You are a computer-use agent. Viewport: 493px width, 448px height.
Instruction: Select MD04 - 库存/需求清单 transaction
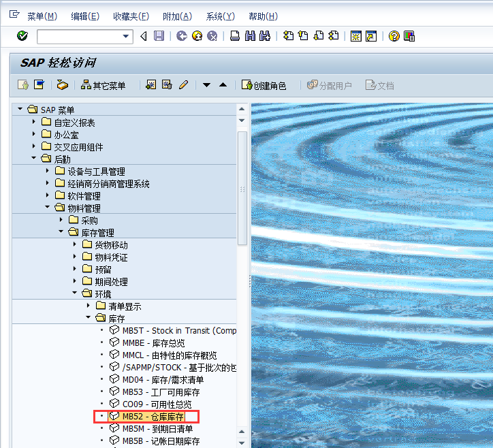click(163, 380)
